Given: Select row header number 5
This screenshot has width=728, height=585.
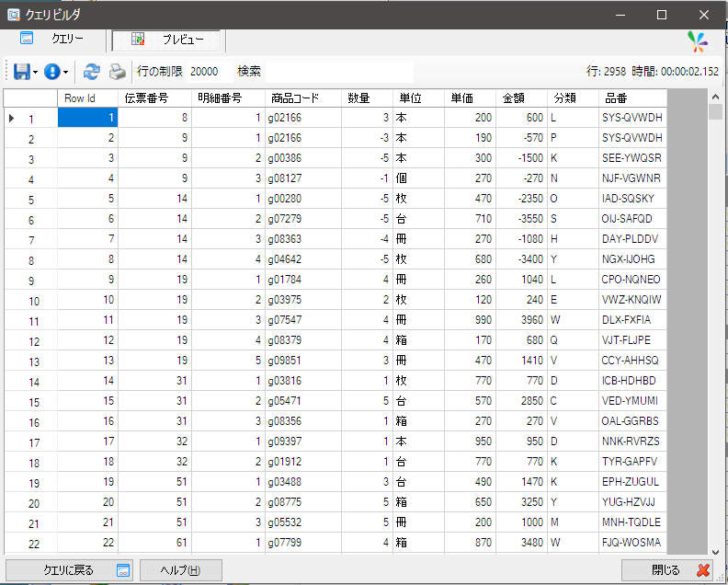Looking at the screenshot, I should point(30,199).
